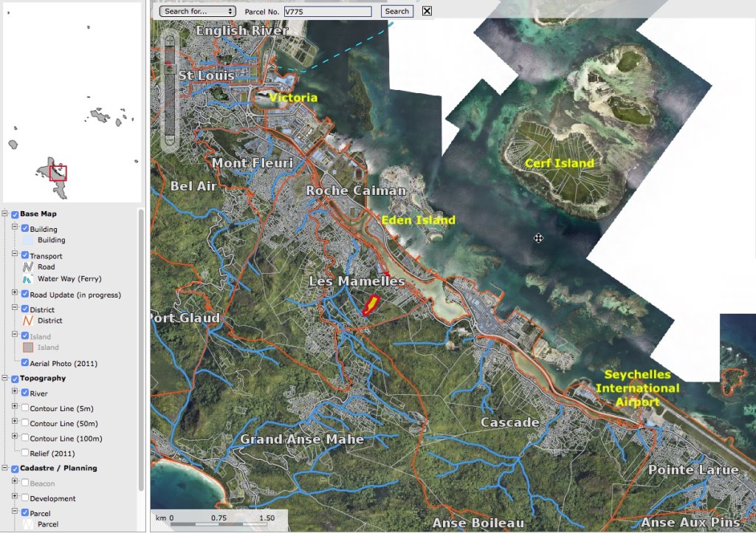Screen dimensions: 756x533
Task: Turn off the River layer checkbox
Action: (x=26, y=393)
